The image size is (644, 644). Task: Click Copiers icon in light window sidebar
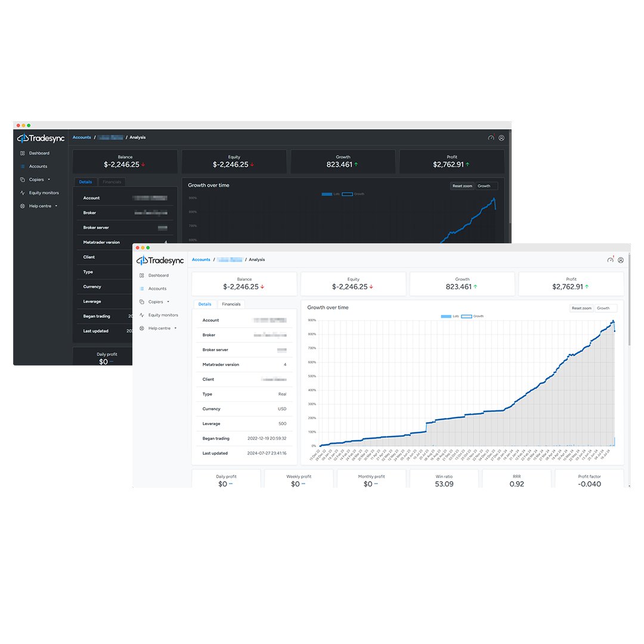[142, 302]
